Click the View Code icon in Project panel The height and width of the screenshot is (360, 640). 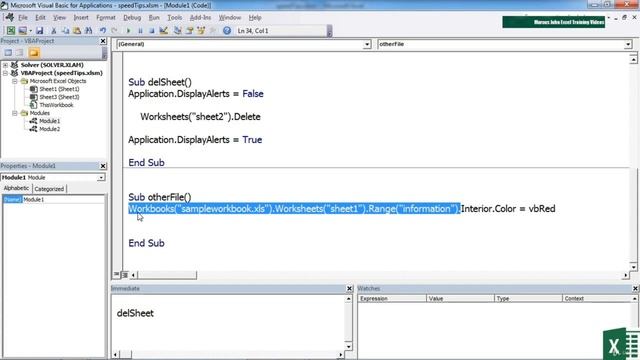pyautogui.click(x=8, y=53)
